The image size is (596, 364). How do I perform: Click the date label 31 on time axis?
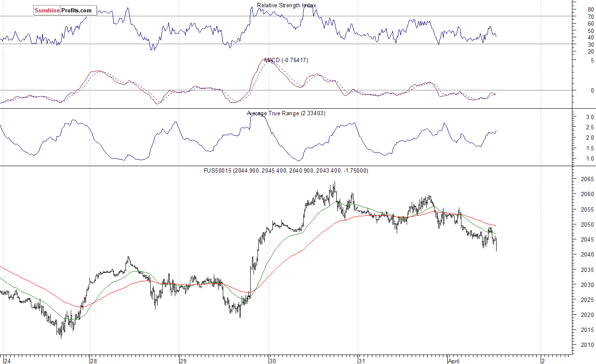[362, 361]
